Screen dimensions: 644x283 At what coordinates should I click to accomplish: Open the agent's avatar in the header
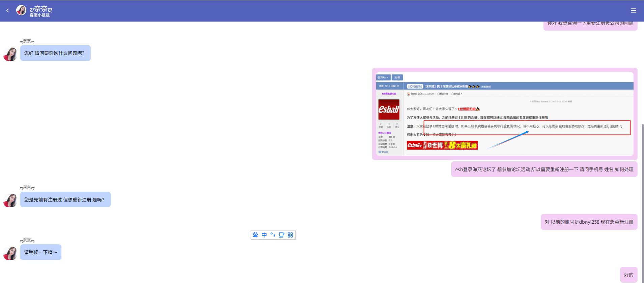click(x=21, y=10)
